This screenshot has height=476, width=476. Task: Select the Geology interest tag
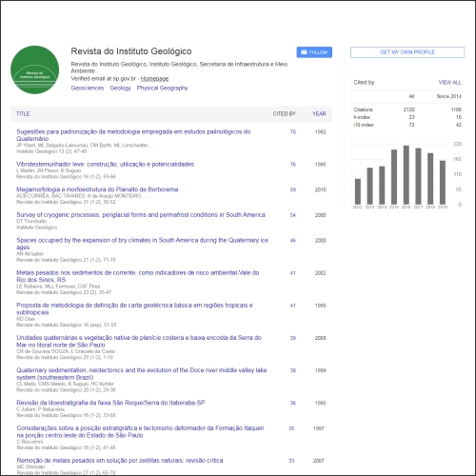coord(120,89)
